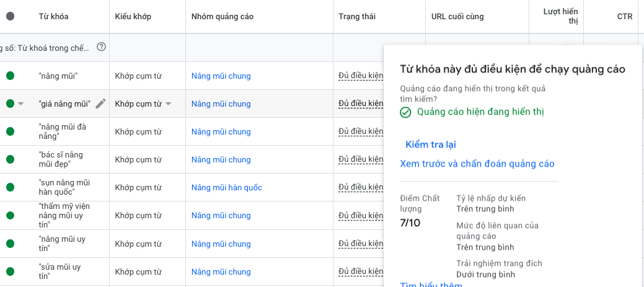Toggle status dot for "nâng mũi uy tín" keyword
This screenshot has width=644, height=287.
pyautogui.click(x=10, y=243)
